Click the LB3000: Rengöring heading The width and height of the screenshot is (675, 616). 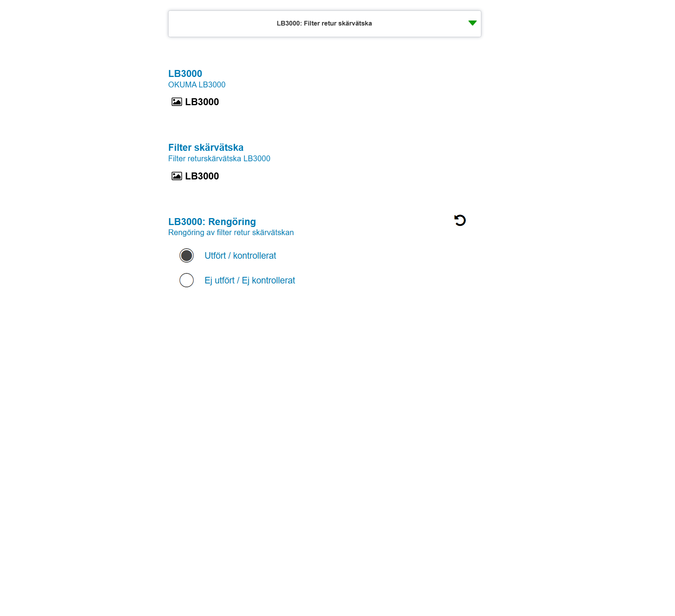pyautogui.click(x=212, y=222)
